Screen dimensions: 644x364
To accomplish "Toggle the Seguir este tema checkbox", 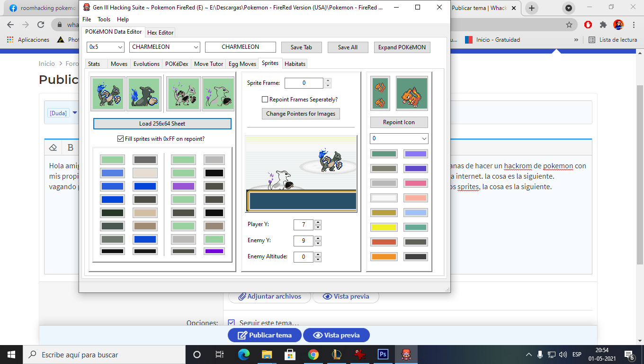I will [x=231, y=323].
